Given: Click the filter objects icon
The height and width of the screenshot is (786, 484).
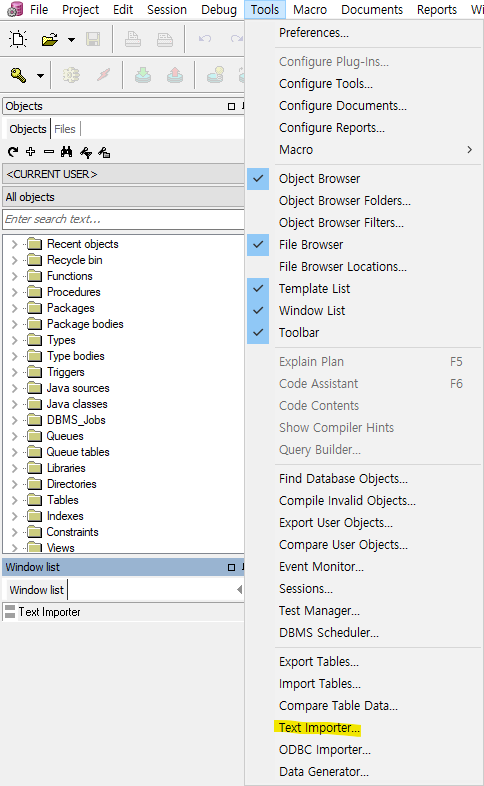Looking at the screenshot, I should pos(86,152).
